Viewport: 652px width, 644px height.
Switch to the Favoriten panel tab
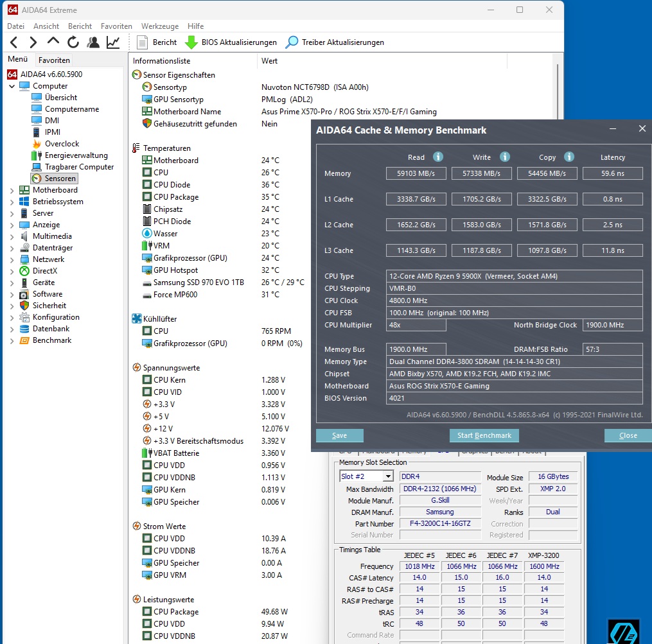(x=54, y=60)
